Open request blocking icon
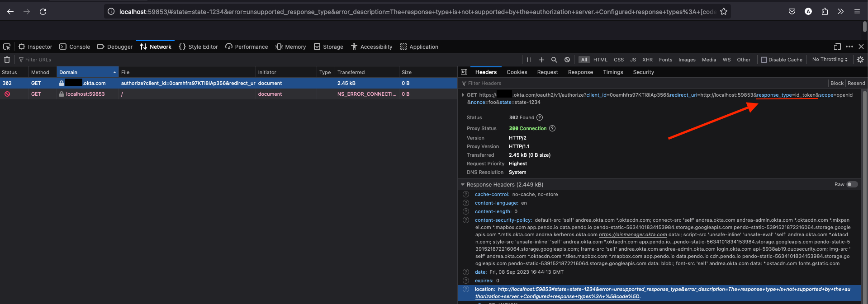The width and height of the screenshot is (868, 304). click(567, 60)
